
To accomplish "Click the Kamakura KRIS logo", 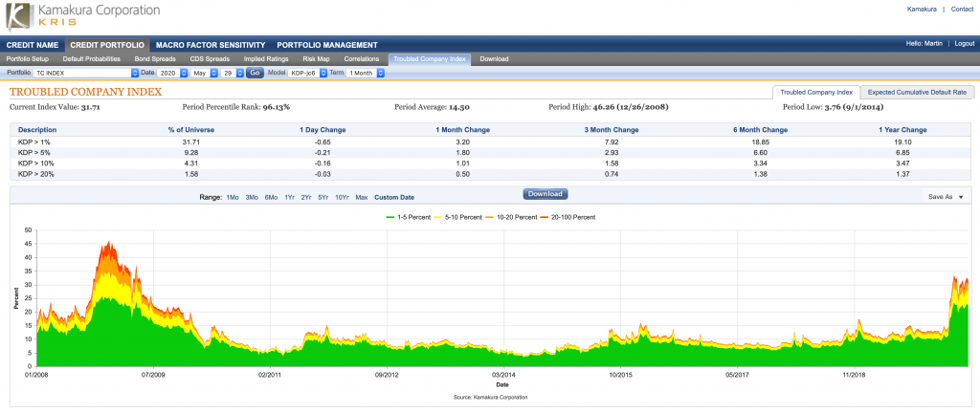I will 82,16.
